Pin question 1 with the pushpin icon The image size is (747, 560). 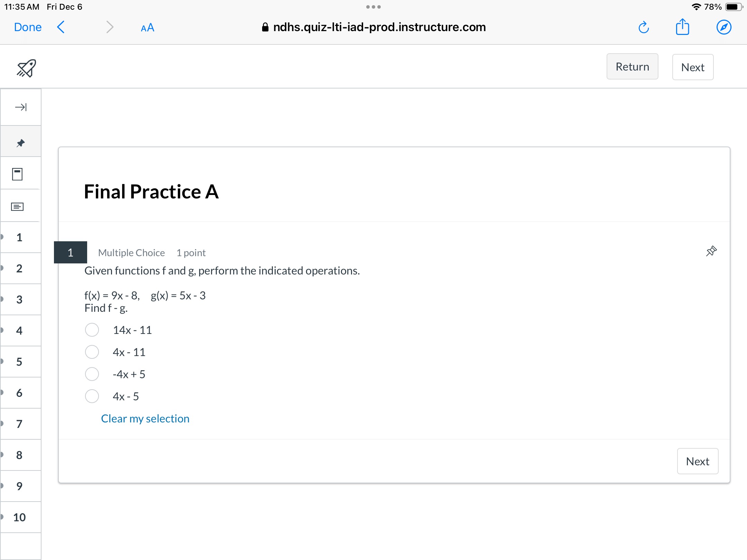coord(711,251)
